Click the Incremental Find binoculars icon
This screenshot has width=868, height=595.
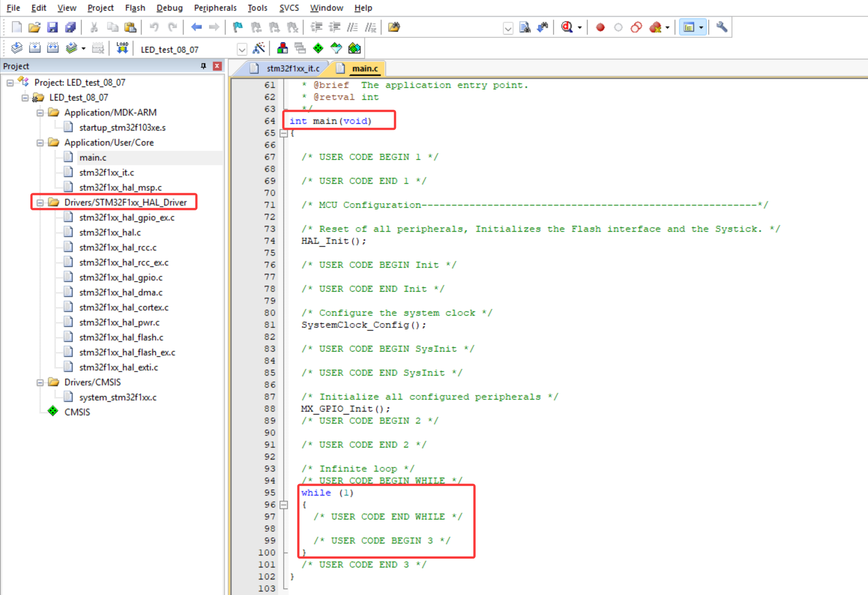[x=543, y=27]
